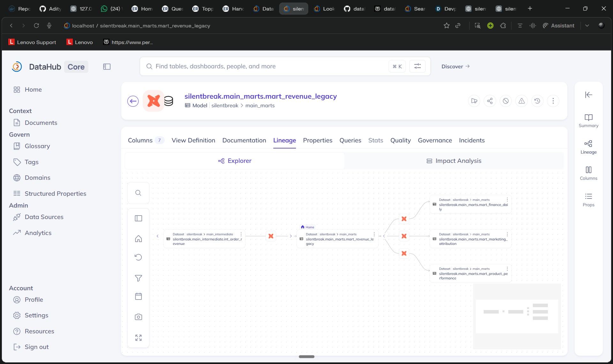
Task: Open the mart_finance_daily node options menu
Action: [507, 200]
